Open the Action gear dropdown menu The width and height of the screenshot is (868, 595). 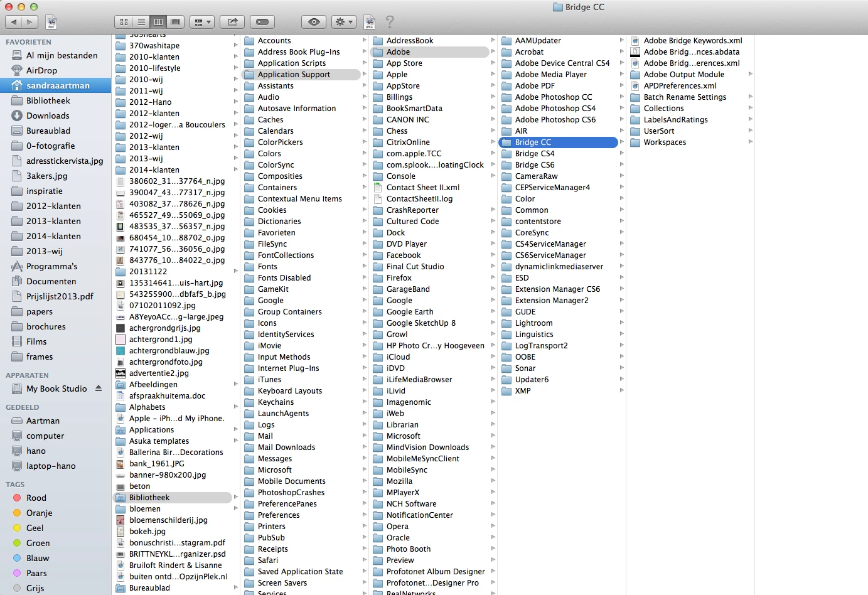344,22
